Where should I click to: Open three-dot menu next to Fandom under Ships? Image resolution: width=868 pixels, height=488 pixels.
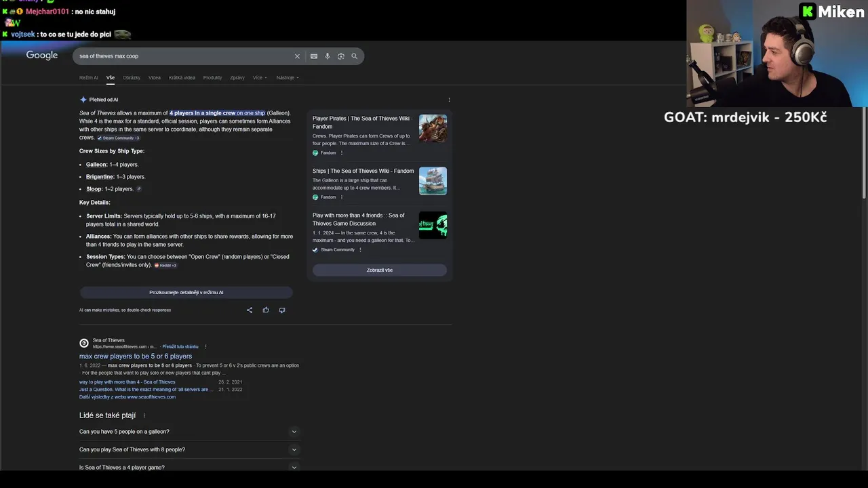coord(341,197)
